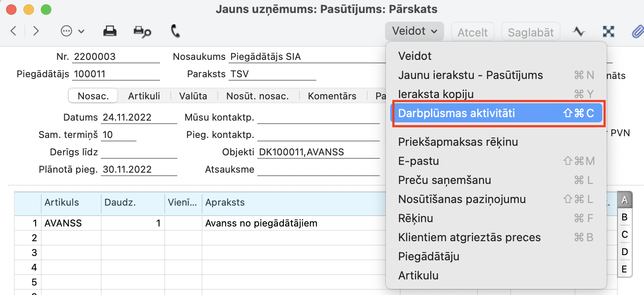Screen dimensions: 644x295
Task: Click the paperclip attachments icon
Action: click(x=637, y=31)
